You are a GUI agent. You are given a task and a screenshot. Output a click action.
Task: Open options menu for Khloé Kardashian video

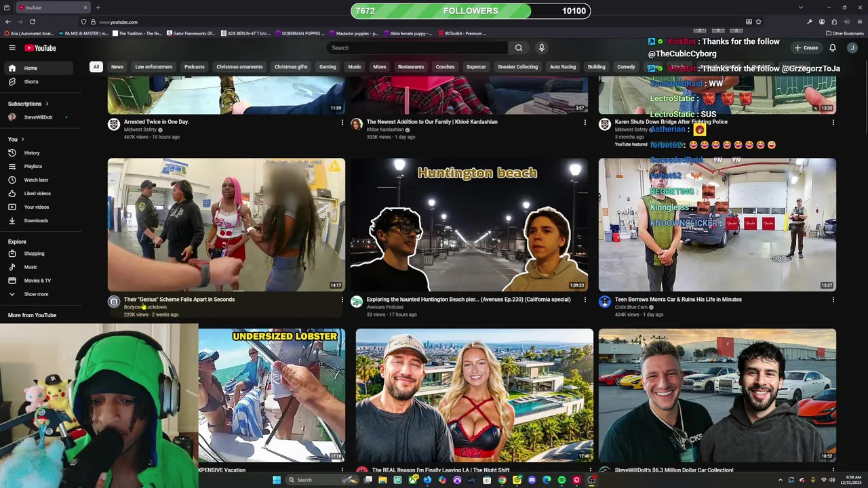pos(585,123)
